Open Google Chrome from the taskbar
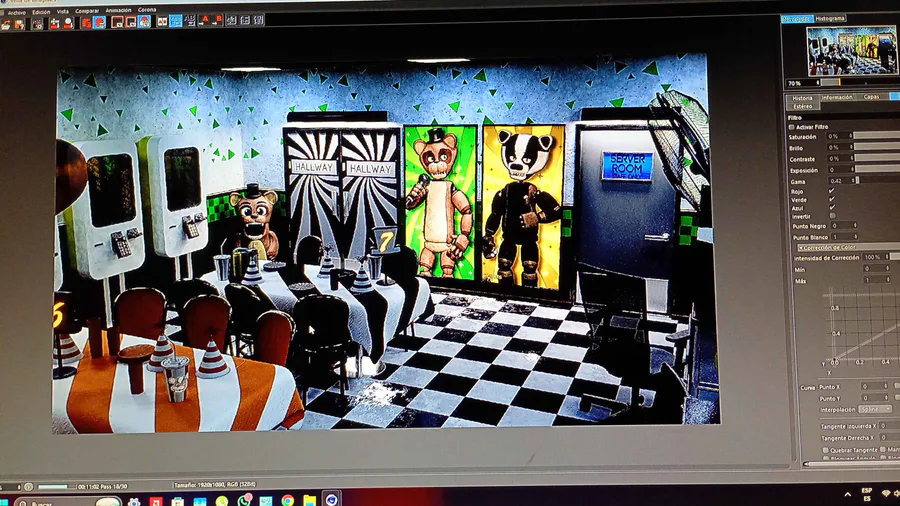The width and height of the screenshot is (900, 506). click(x=288, y=501)
